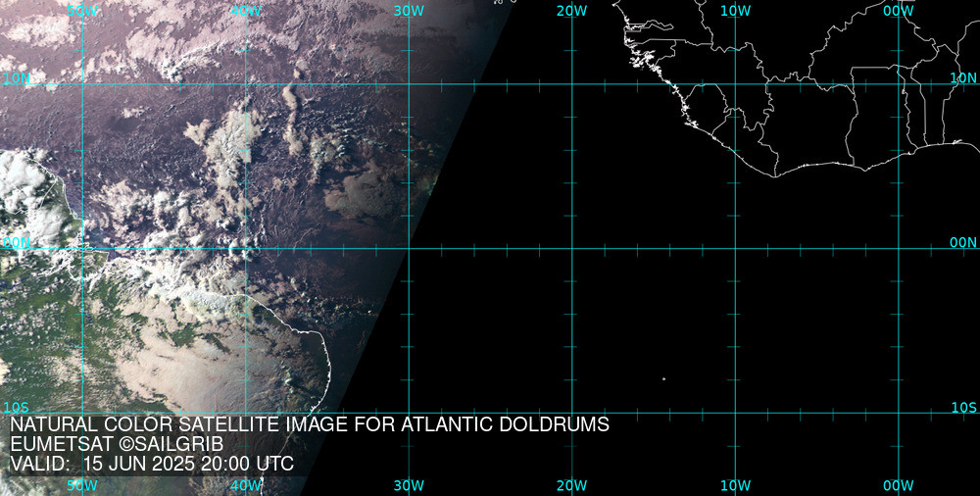
Task: Click the 40W longitude label along top edge
Action: pos(245,11)
